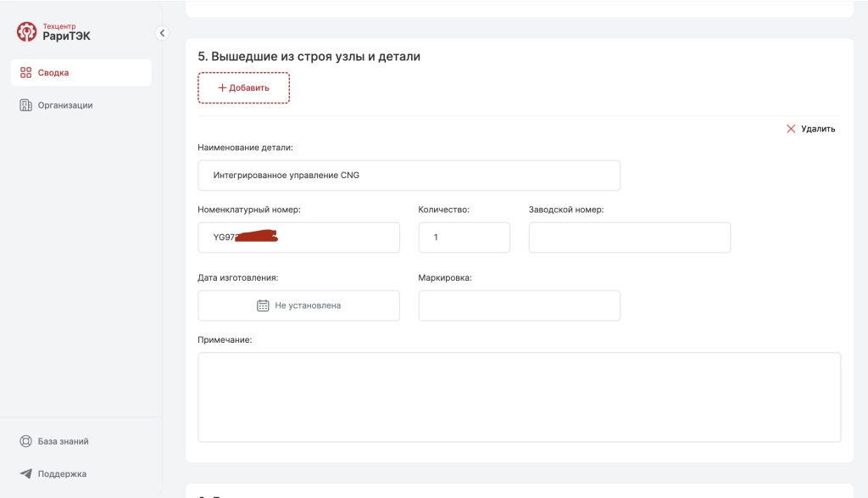Click the building icon beside Организации
868x498 pixels.
[x=24, y=104]
